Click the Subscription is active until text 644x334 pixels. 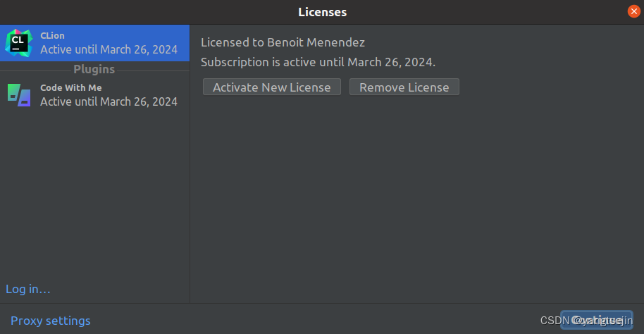pos(318,62)
